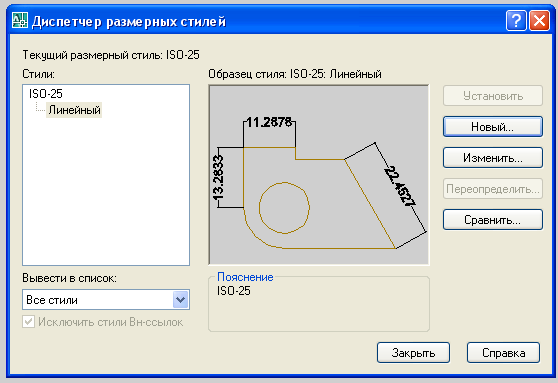The width and height of the screenshot is (558, 383).
Task: Click the Закрыть button
Action: coord(414,353)
